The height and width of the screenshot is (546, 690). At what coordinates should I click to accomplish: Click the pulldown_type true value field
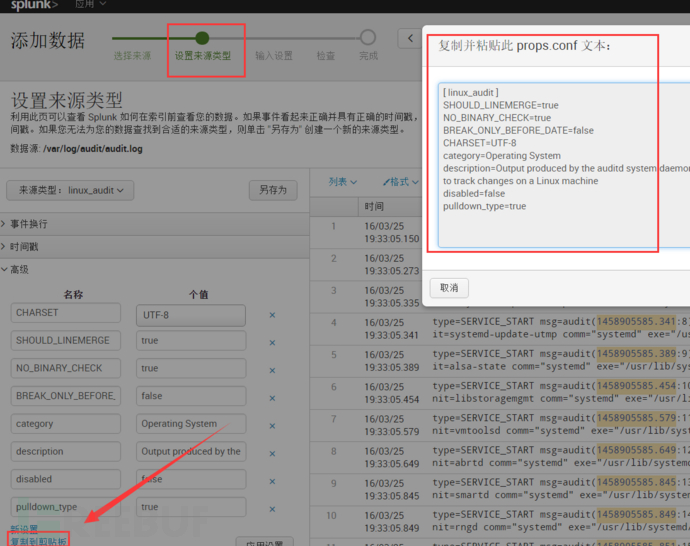coord(191,507)
